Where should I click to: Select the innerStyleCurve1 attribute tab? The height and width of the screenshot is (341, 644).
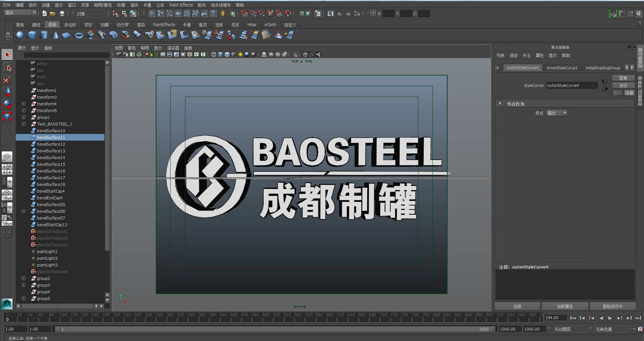(x=562, y=68)
